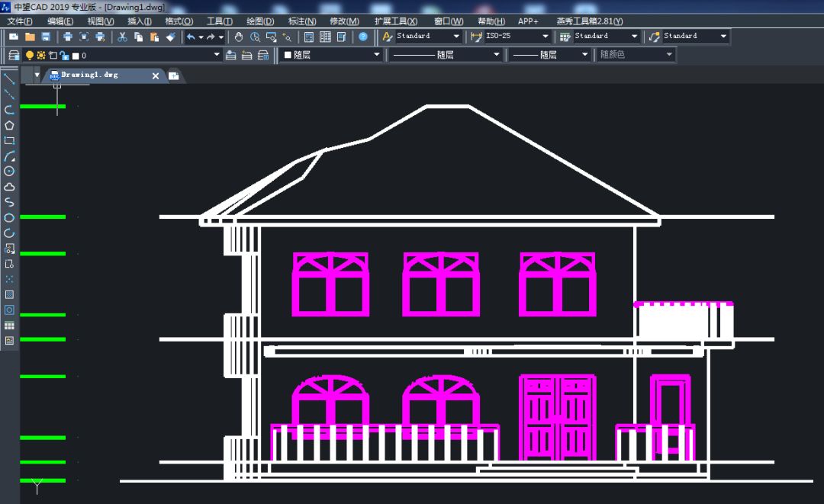
Task: Select the Polygon draw tool
Action: pos(9,126)
